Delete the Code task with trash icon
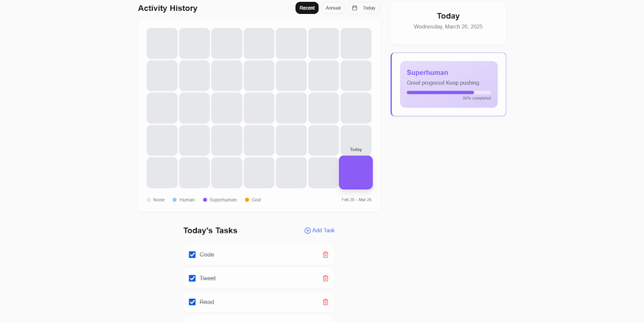 pyautogui.click(x=325, y=255)
